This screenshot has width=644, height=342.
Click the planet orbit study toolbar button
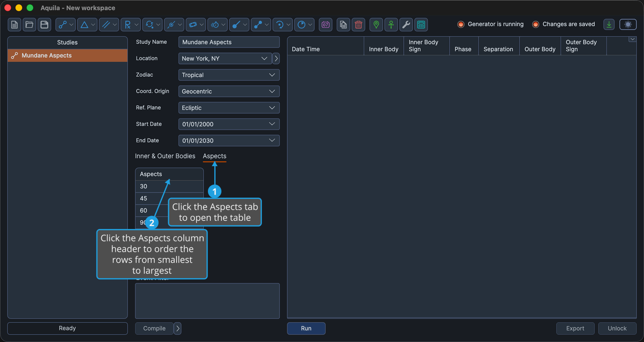click(196, 25)
